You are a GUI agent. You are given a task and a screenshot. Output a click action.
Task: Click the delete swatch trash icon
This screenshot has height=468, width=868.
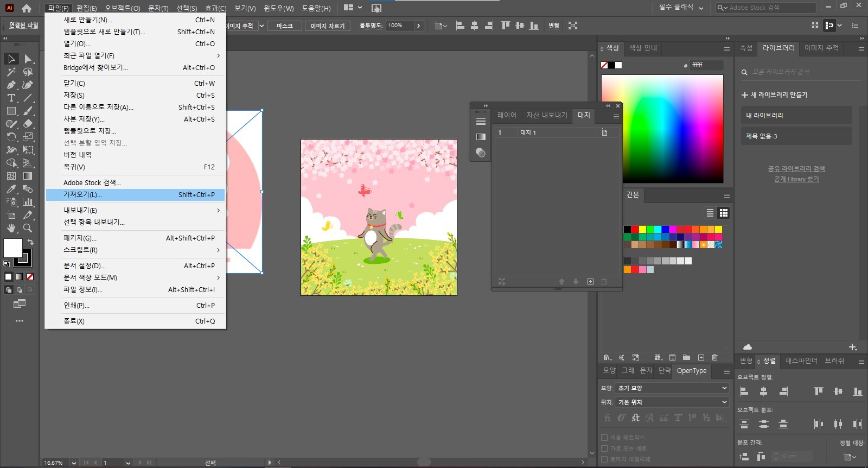click(714, 357)
